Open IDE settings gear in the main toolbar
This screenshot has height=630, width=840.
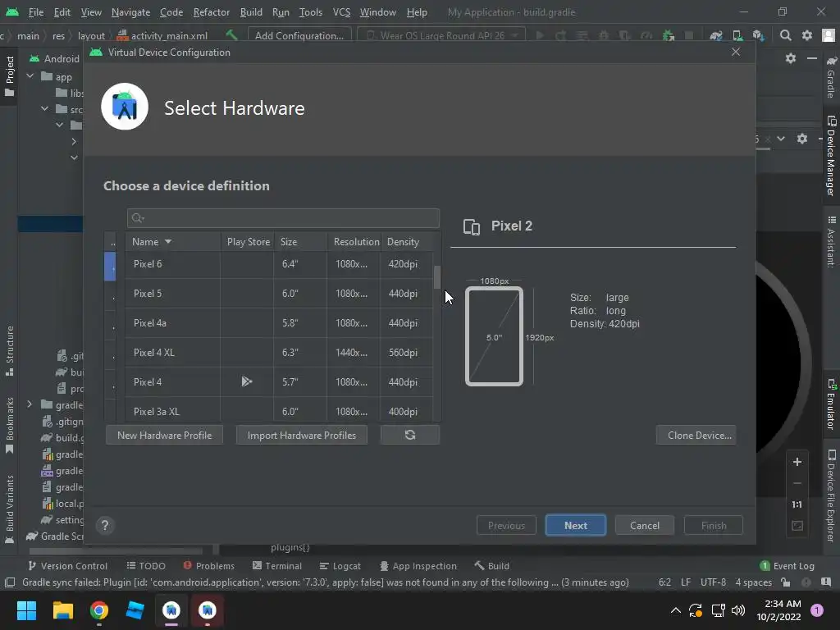click(807, 35)
